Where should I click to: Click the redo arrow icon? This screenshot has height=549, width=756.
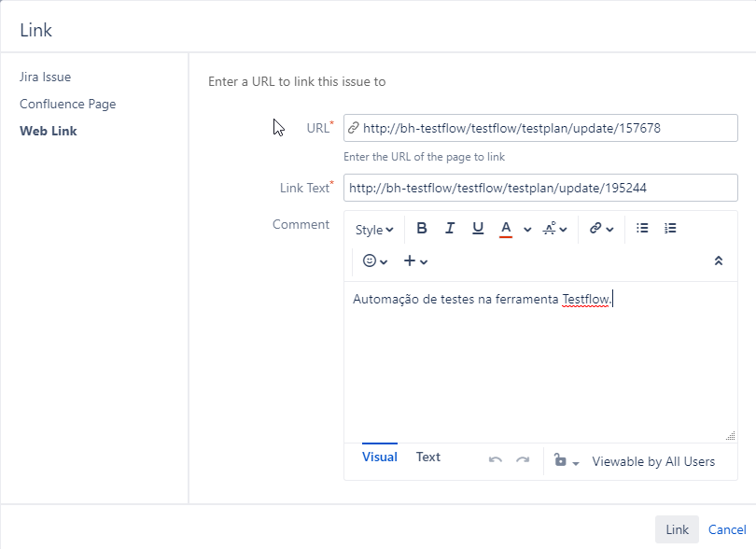(x=523, y=460)
